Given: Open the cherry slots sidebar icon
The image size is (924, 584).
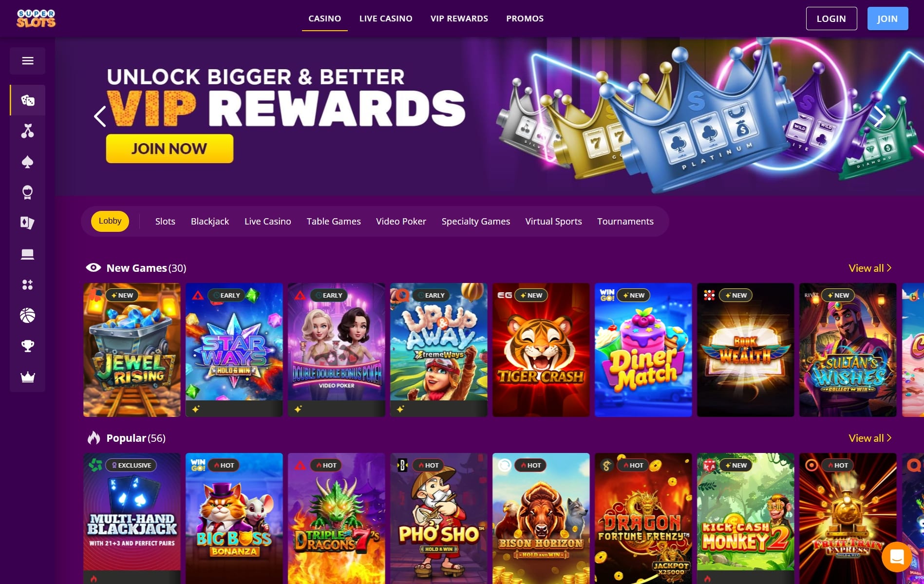Looking at the screenshot, I should (28, 131).
